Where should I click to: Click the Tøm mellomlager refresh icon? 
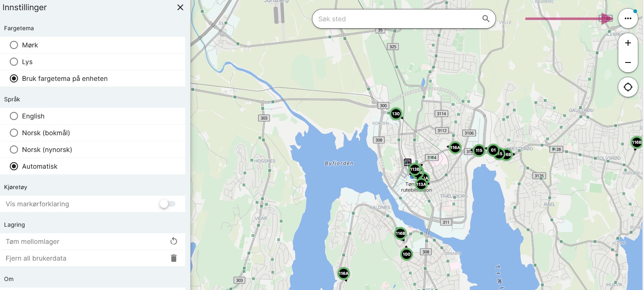pyautogui.click(x=174, y=241)
